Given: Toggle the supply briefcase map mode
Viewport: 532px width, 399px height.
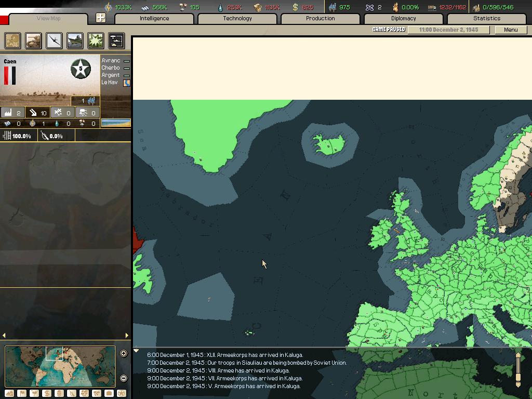Looking at the screenshot, I should click(109, 393).
